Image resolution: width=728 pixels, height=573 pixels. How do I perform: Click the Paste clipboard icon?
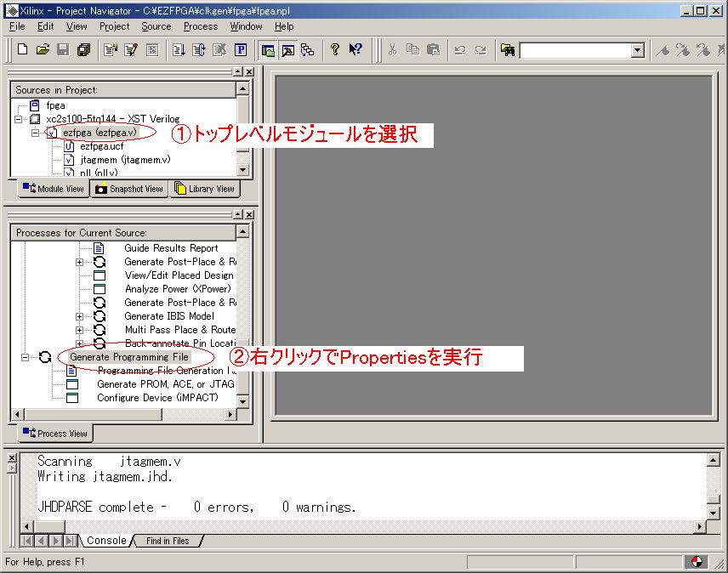[433, 49]
